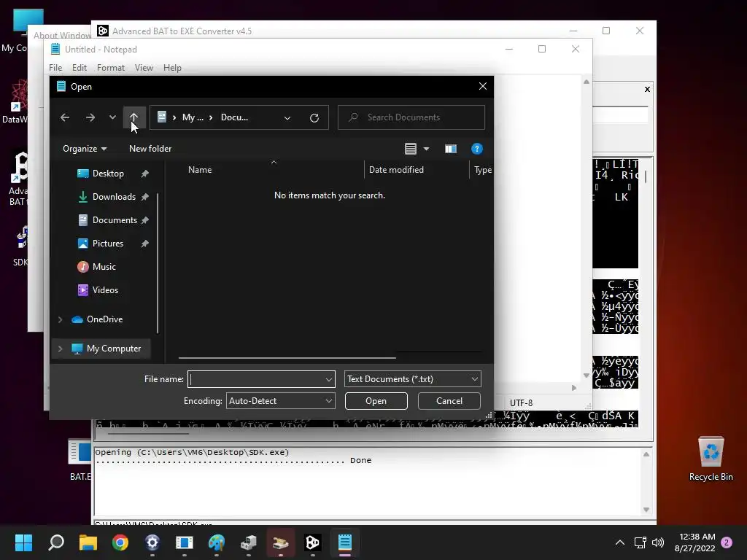Open Notepad Edit menu

tap(79, 68)
